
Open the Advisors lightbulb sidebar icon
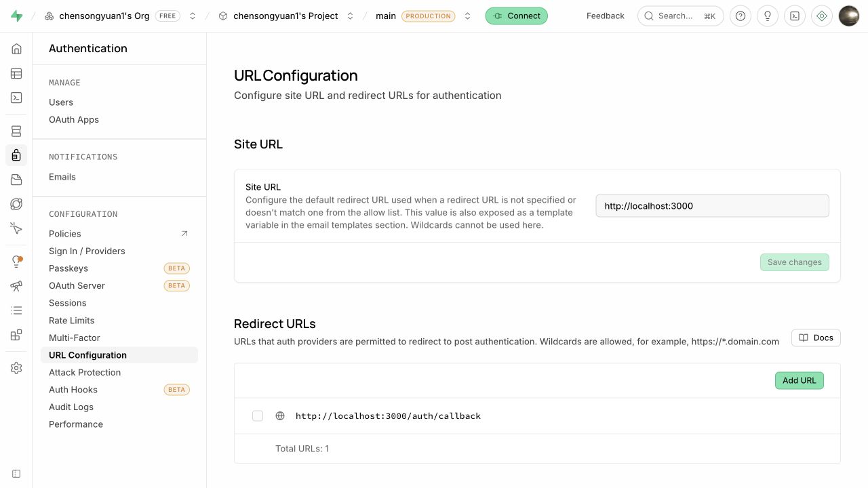point(16,262)
